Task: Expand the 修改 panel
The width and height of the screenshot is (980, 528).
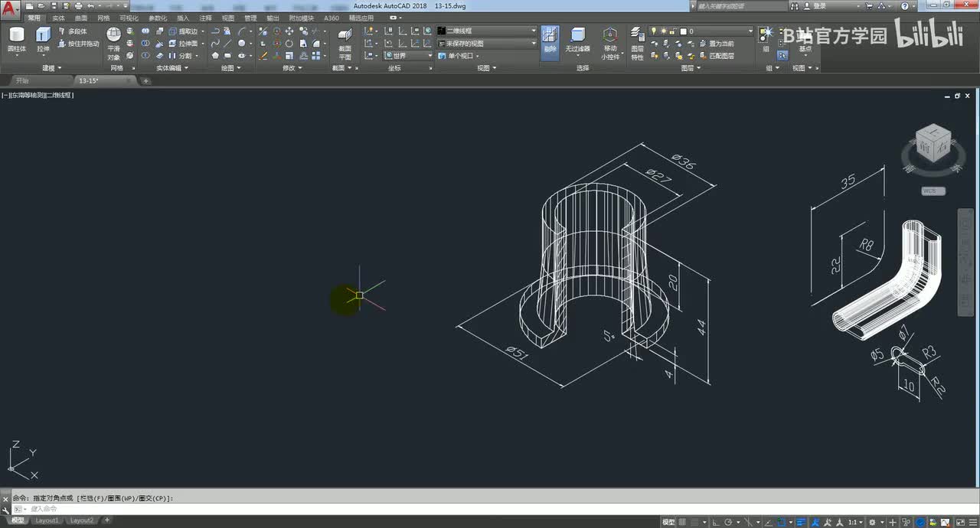Action: point(292,68)
